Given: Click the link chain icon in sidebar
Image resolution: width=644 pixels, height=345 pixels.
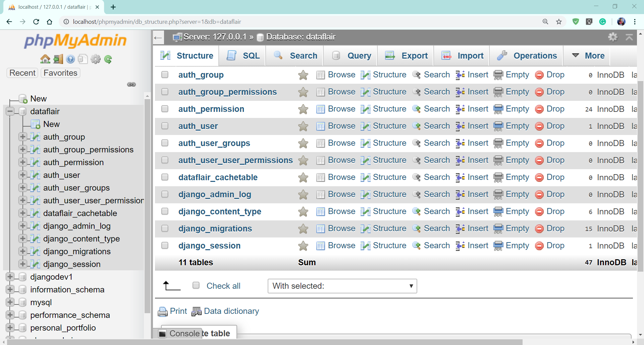Looking at the screenshot, I should point(131,84).
